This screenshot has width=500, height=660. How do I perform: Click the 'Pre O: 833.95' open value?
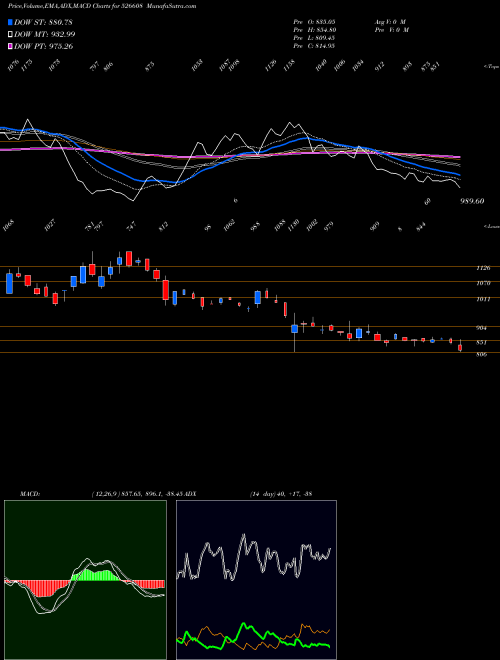[314, 21]
